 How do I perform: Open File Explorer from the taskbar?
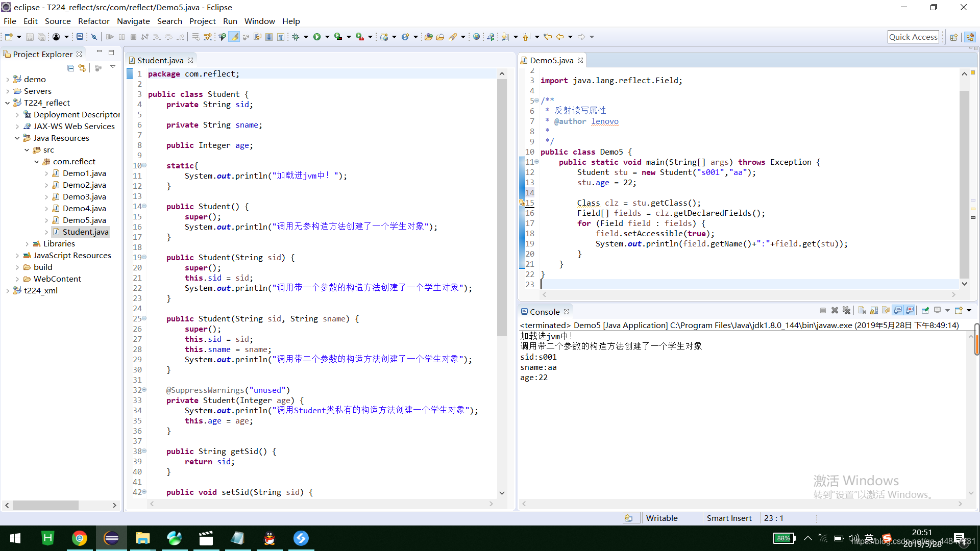point(142,538)
